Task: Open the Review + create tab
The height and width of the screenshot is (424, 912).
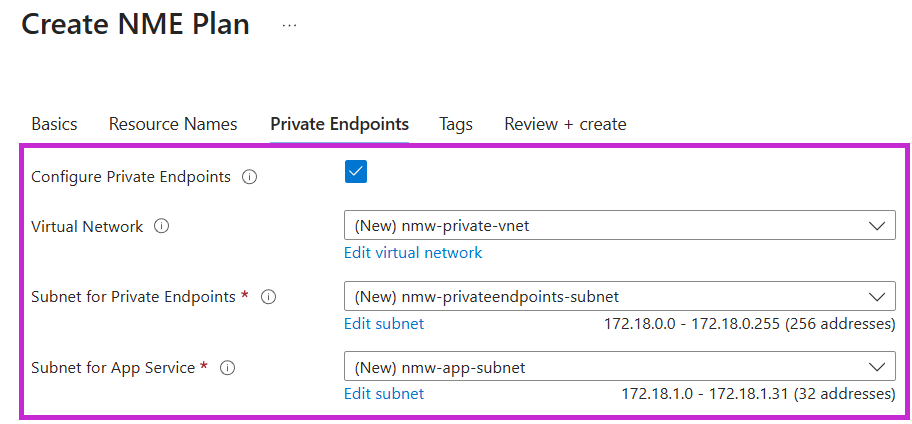Action: point(565,124)
